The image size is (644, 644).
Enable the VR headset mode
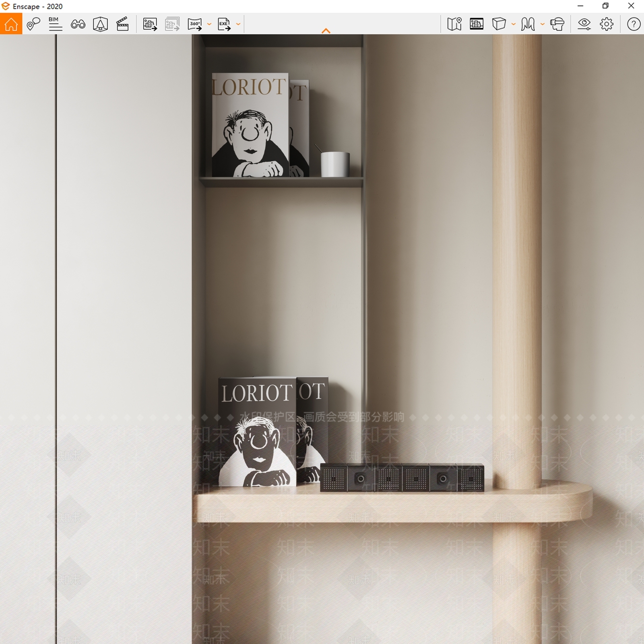(x=557, y=24)
